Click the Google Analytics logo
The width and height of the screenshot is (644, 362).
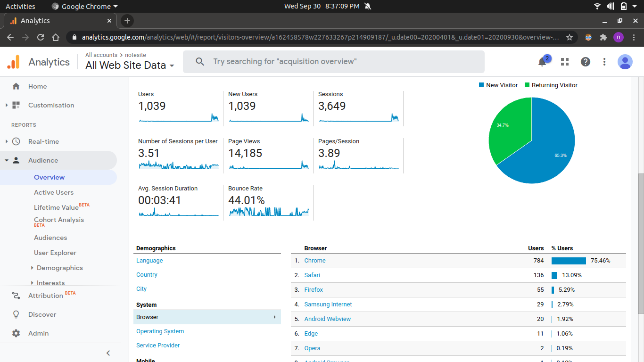(x=14, y=62)
